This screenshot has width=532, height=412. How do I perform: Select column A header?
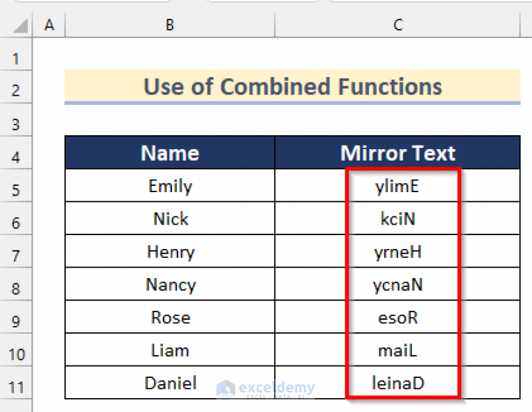click(49, 25)
